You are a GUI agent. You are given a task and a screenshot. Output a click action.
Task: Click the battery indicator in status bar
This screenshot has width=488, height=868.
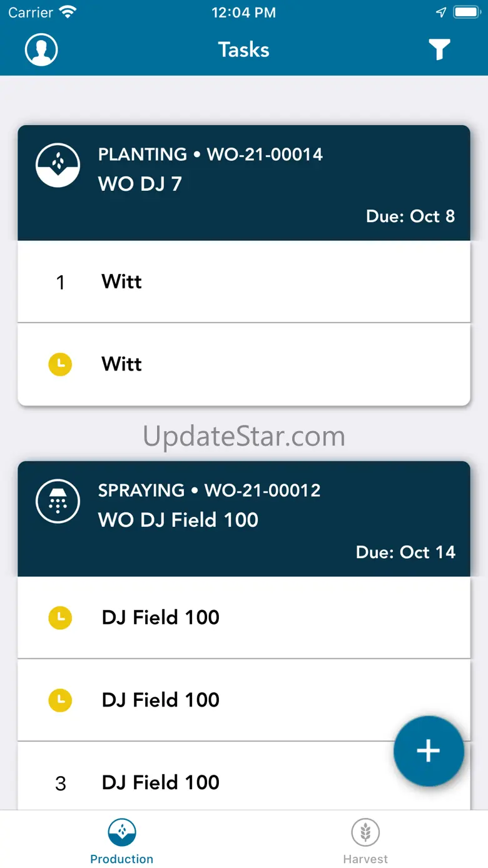[x=467, y=13]
